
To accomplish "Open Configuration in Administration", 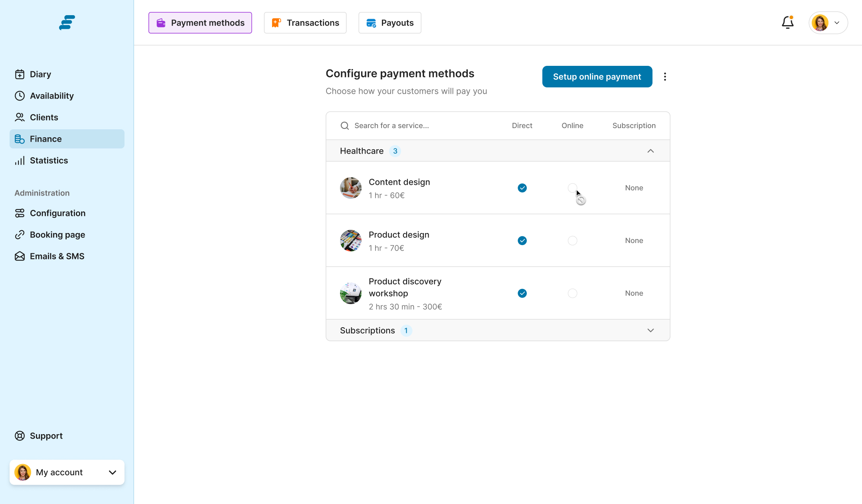I will pyautogui.click(x=57, y=213).
